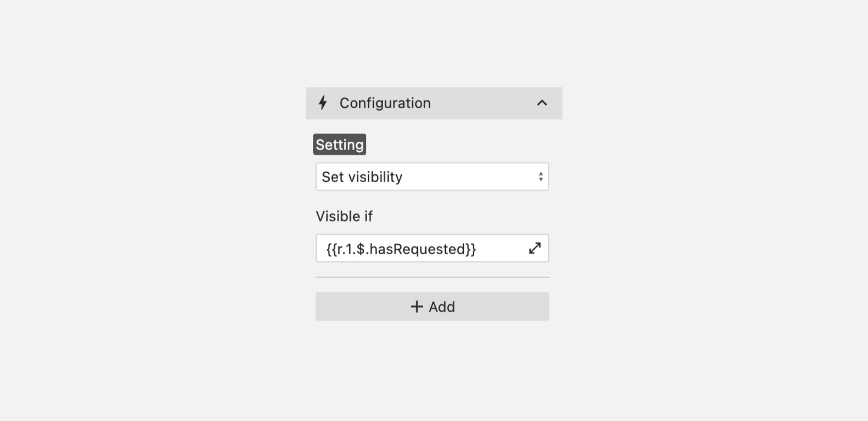Image resolution: width=868 pixels, height=421 pixels.
Task: Select the highlighted Setting label
Action: click(x=340, y=145)
